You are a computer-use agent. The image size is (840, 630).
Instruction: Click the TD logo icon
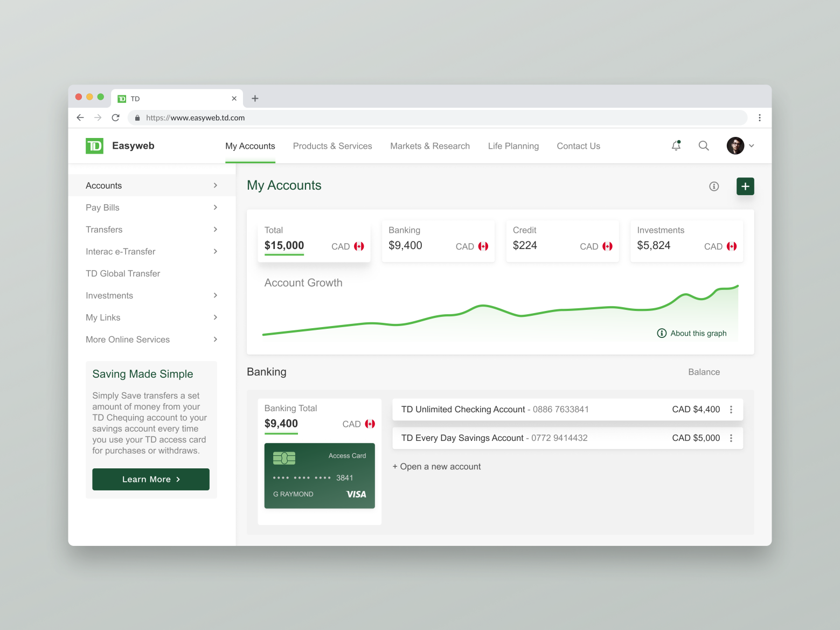[x=94, y=146]
